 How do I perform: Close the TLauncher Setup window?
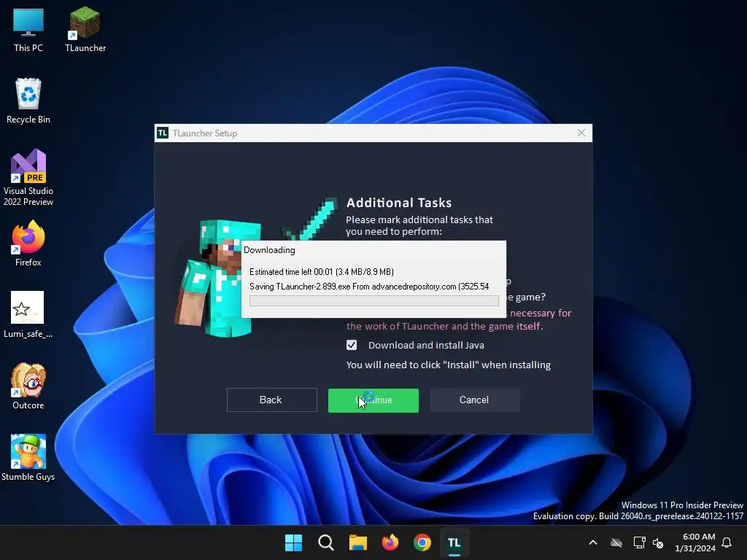coord(581,133)
